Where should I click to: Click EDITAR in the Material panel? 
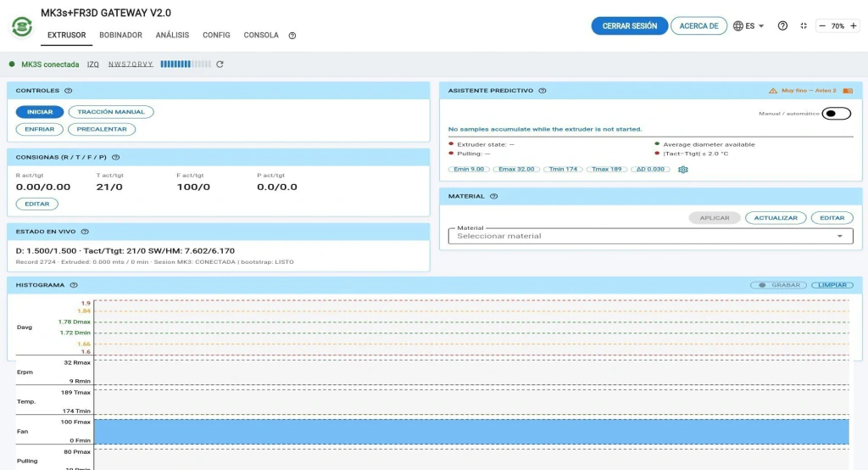(x=832, y=218)
